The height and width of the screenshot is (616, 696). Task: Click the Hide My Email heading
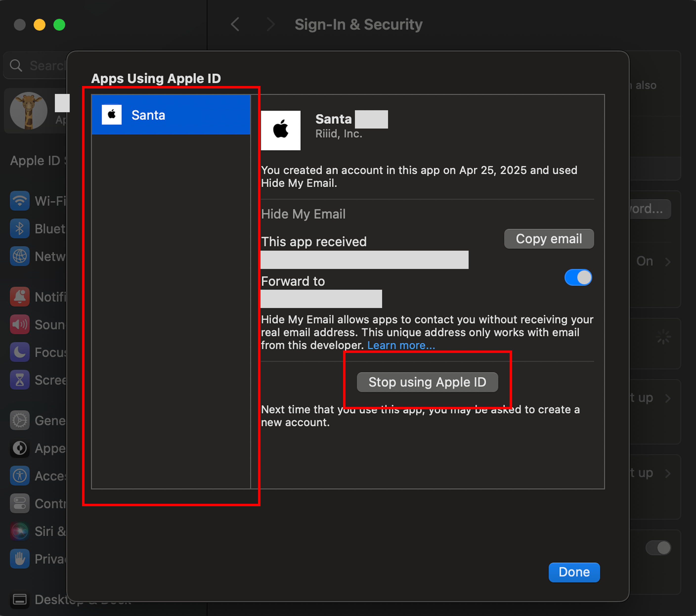[303, 214]
